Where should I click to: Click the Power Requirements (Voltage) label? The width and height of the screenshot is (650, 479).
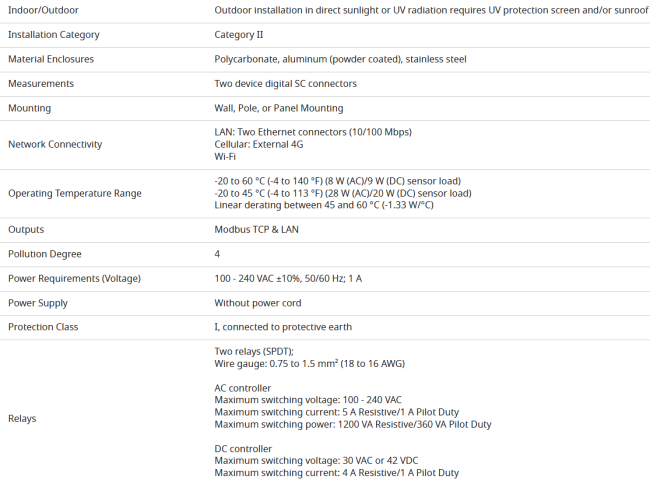click(75, 278)
